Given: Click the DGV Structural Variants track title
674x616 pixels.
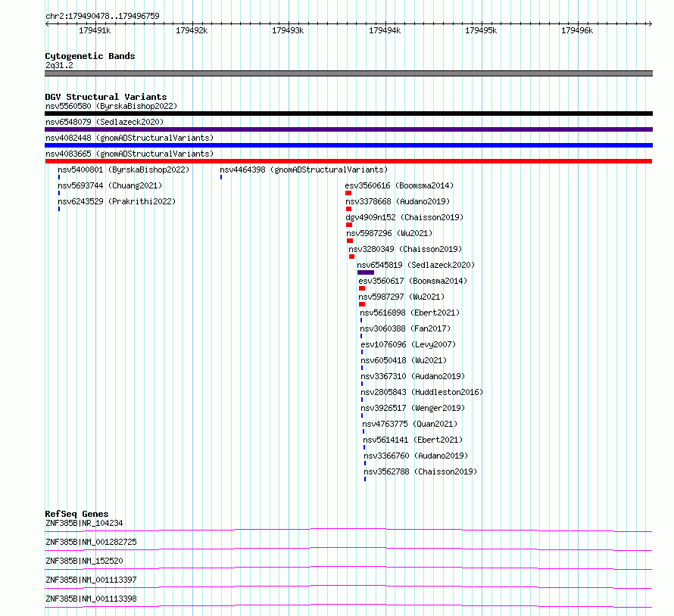Looking at the screenshot, I should tap(106, 97).
